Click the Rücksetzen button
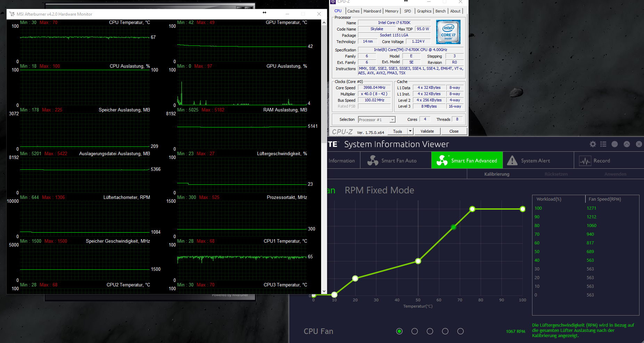Image resolution: width=644 pixels, height=343 pixels. (556, 174)
